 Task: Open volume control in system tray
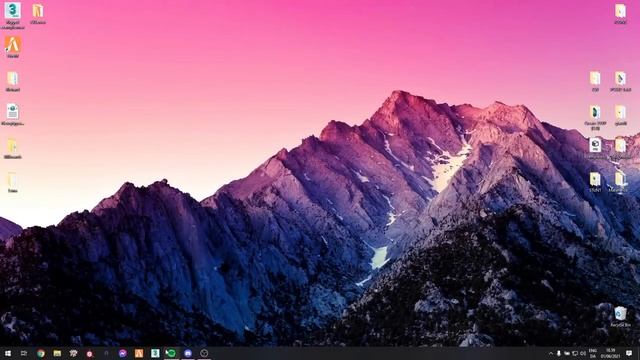click(x=583, y=353)
